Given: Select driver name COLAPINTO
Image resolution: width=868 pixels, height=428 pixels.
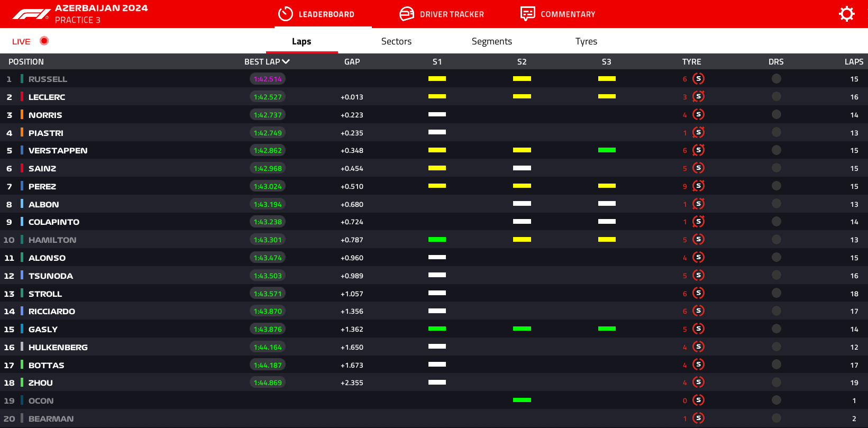Looking at the screenshot, I should pos(54,222).
